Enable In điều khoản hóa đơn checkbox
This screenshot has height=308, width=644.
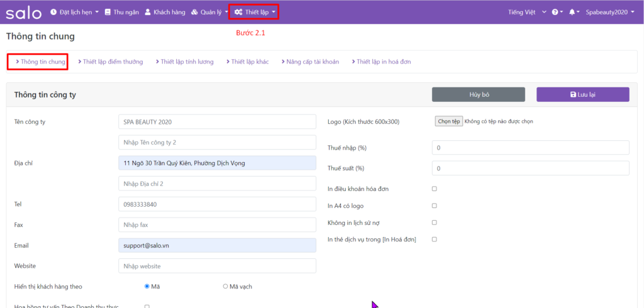click(434, 189)
